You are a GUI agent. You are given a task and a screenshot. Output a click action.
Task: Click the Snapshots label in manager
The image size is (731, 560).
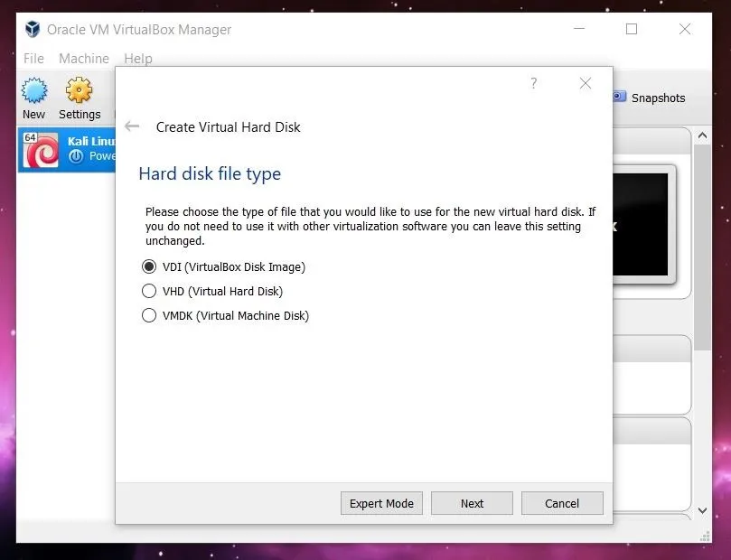(x=659, y=98)
